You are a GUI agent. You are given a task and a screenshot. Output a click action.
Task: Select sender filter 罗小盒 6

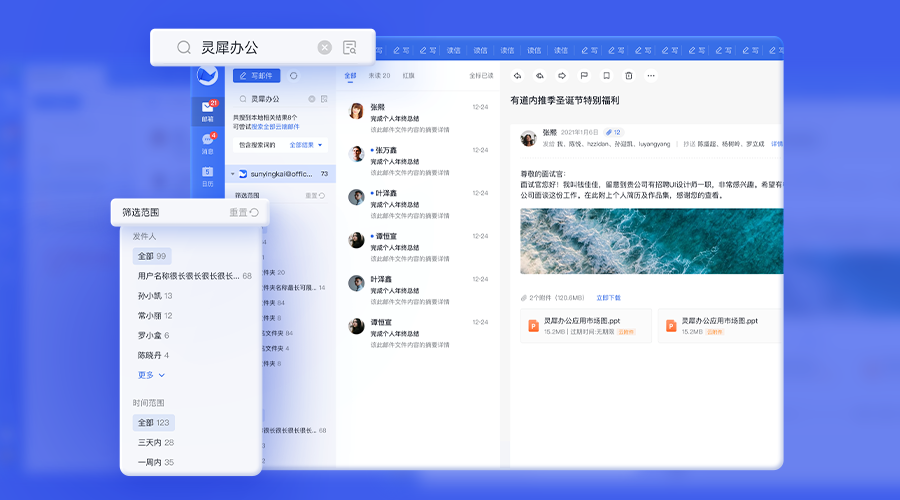pos(153,335)
